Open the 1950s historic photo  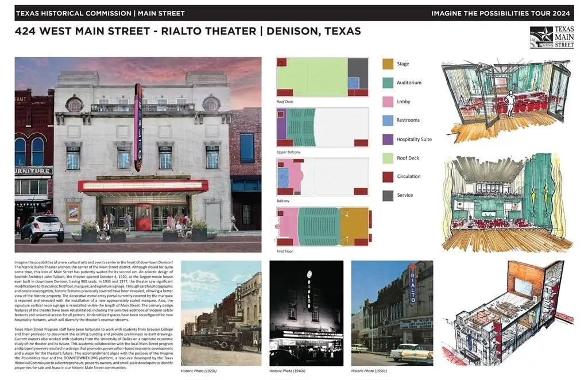coord(392,313)
